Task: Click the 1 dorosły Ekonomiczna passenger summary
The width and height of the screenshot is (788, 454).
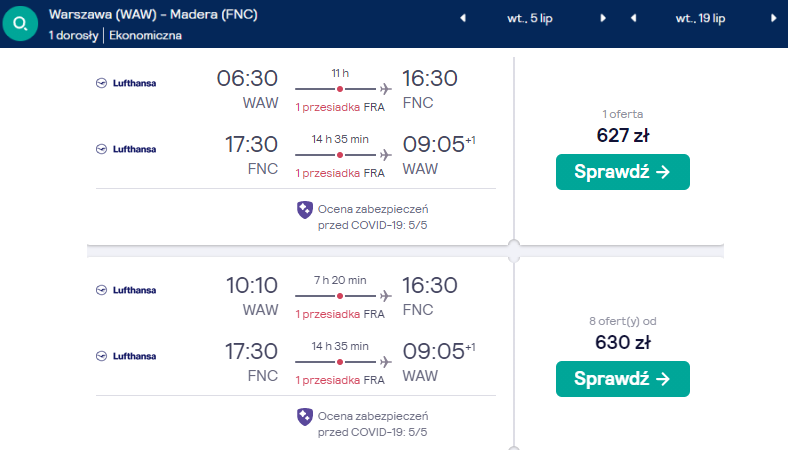Action: pyautogui.click(x=115, y=36)
